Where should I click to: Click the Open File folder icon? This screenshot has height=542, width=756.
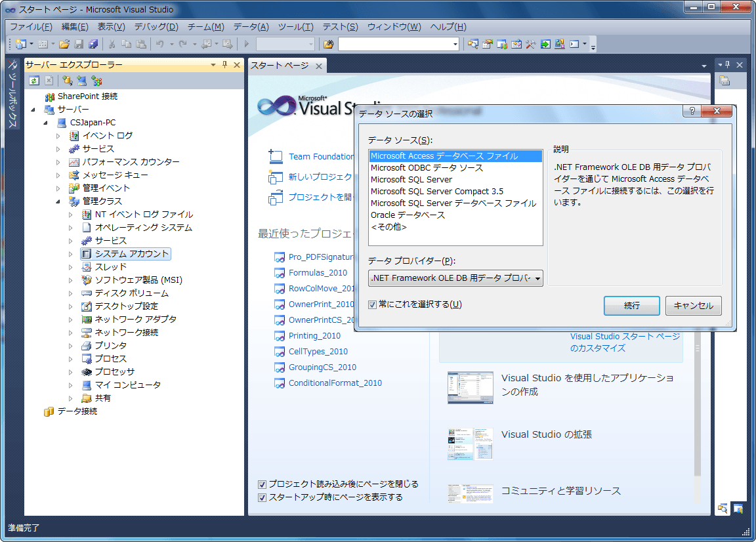coord(64,45)
